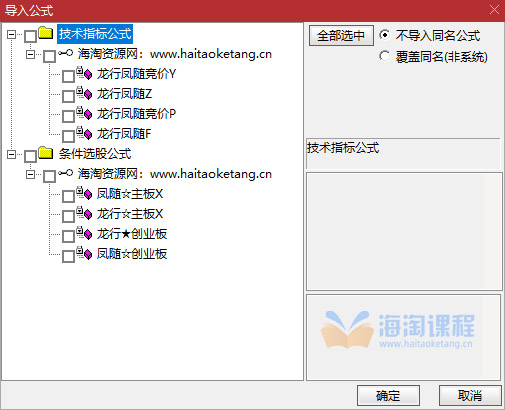Click the yellow folder icon of 技术指标公式

(x=46, y=33)
